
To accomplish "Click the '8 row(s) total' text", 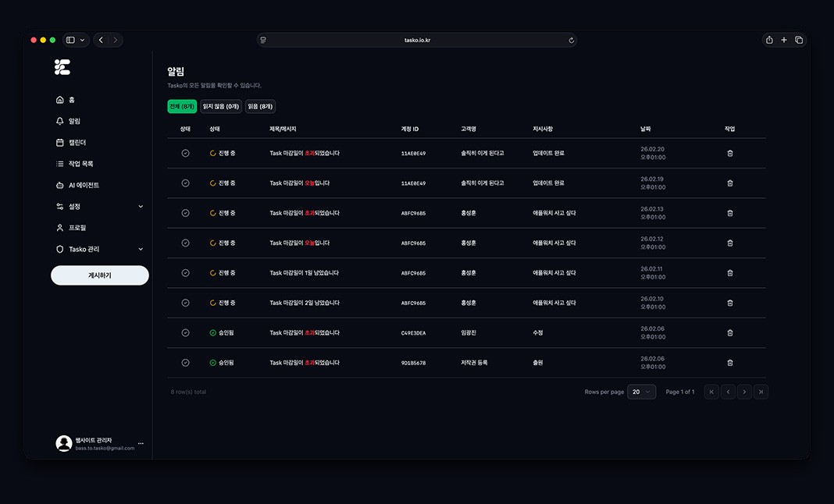I will 188,392.
